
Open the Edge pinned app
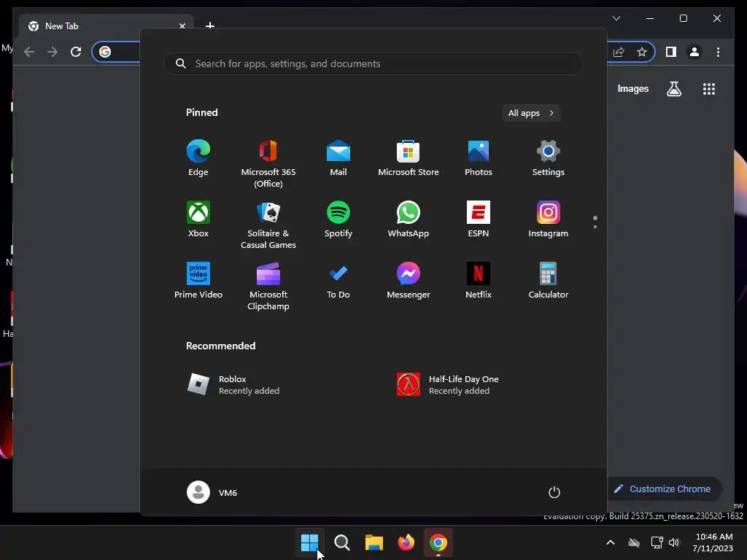(x=198, y=158)
